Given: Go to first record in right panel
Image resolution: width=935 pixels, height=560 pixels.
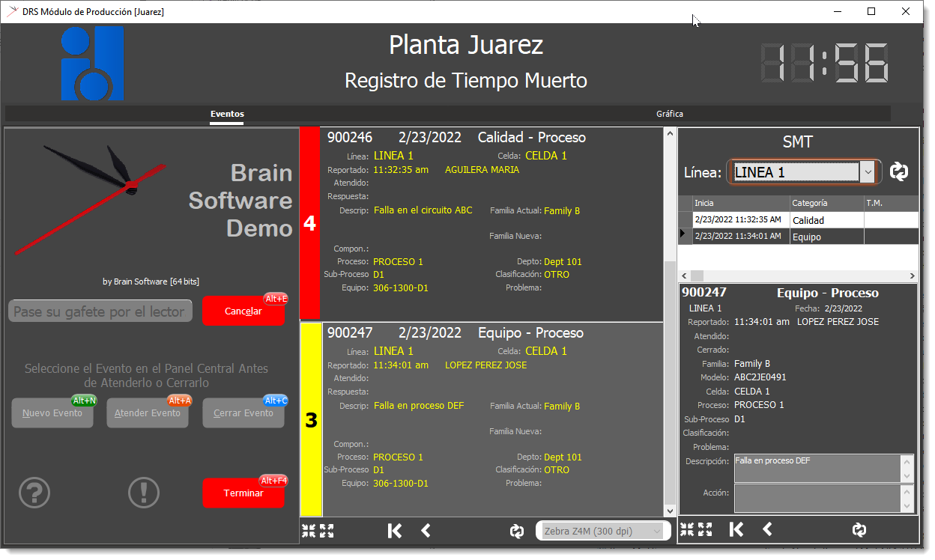Looking at the screenshot, I should 736,530.
